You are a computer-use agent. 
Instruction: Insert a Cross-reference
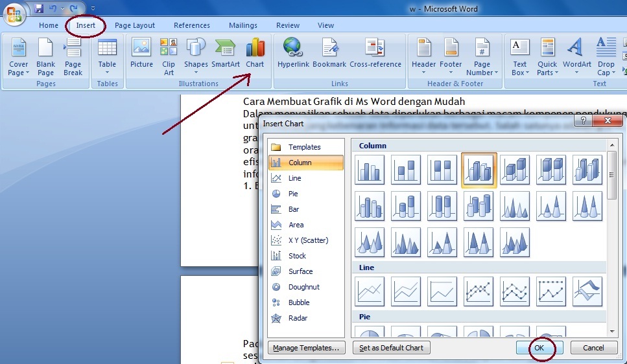pyautogui.click(x=375, y=52)
